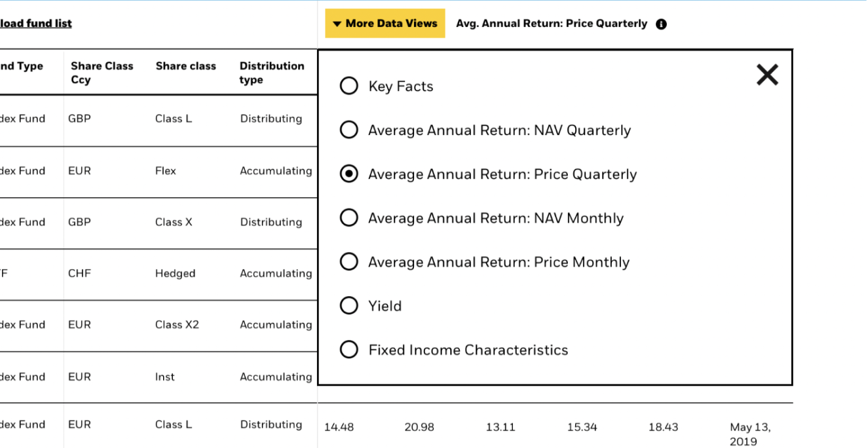Image resolution: width=868 pixels, height=448 pixels.
Task: Click the Class X2 share class cell
Action: pyautogui.click(x=177, y=325)
